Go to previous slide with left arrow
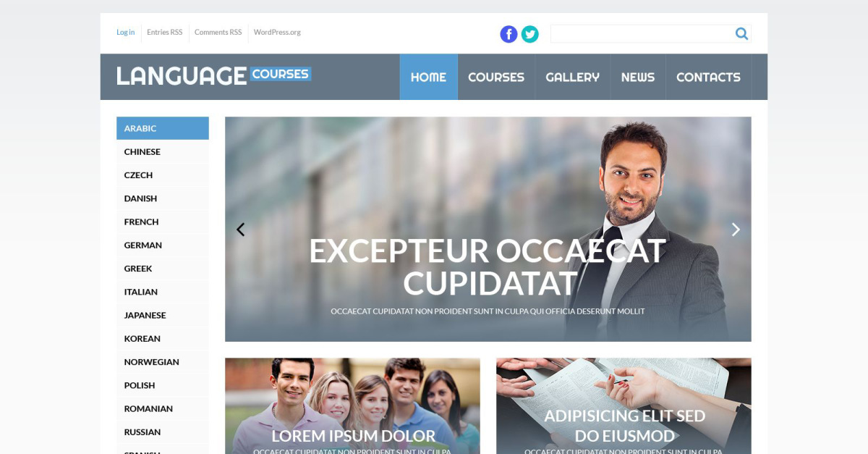 241,230
